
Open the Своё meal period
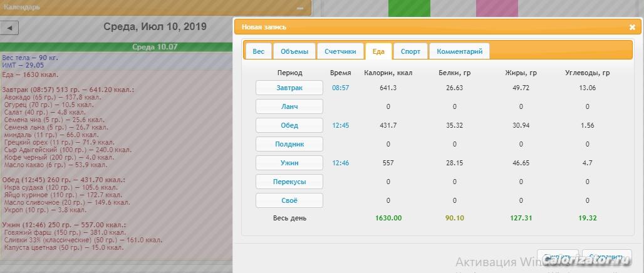pos(289,200)
